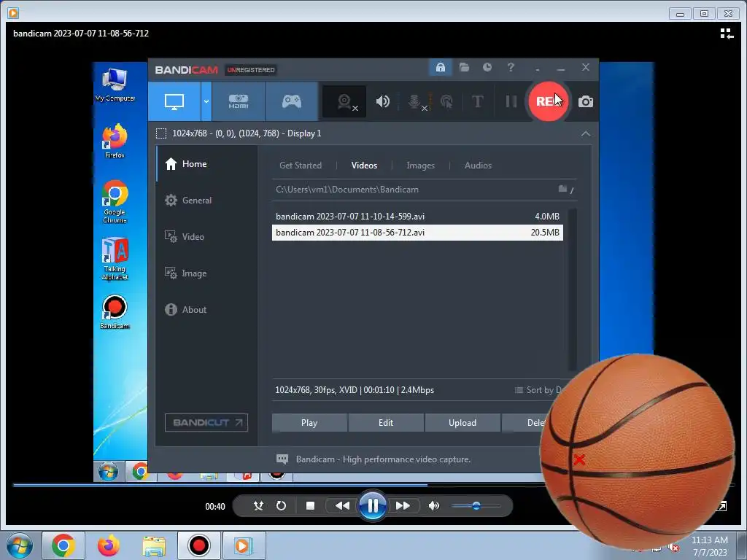Switch to game recording mode gamepad icon
The width and height of the screenshot is (747, 560).
pyautogui.click(x=292, y=101)
